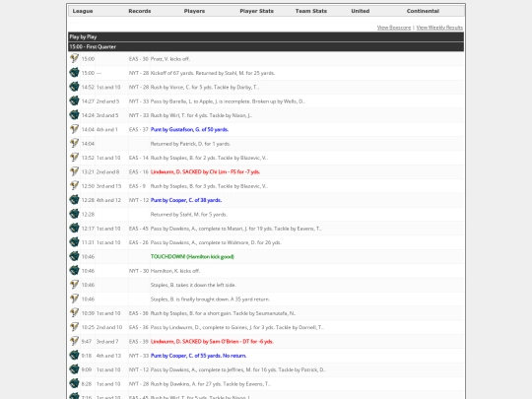Click the 'EAS - 37' field position cell
The image size is (532, 399).
click(139, 130)
